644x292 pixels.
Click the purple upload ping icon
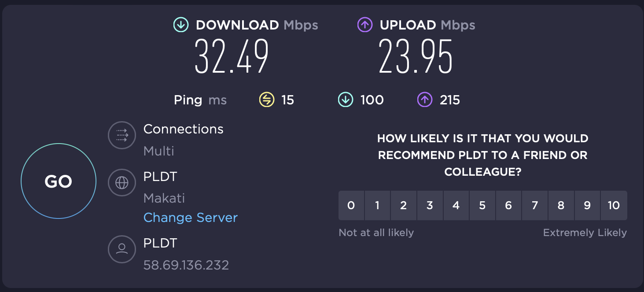pos(424,100)
